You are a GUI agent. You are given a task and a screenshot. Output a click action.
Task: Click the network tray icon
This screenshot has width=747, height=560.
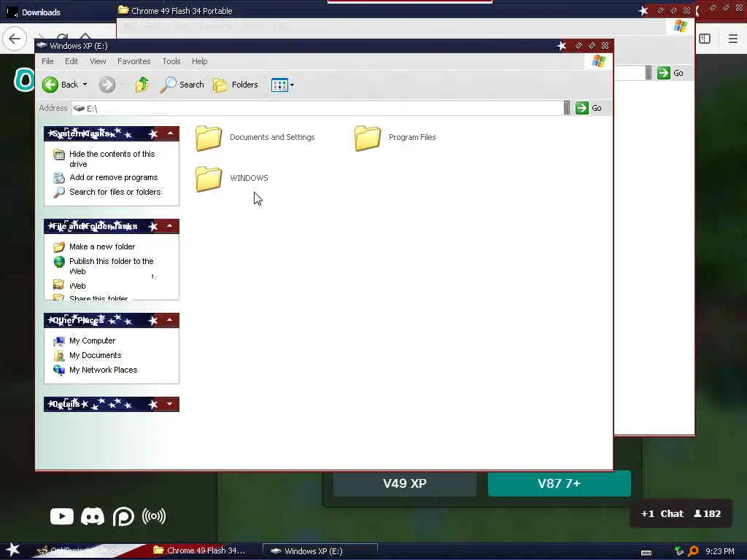[x=679, y=551]
